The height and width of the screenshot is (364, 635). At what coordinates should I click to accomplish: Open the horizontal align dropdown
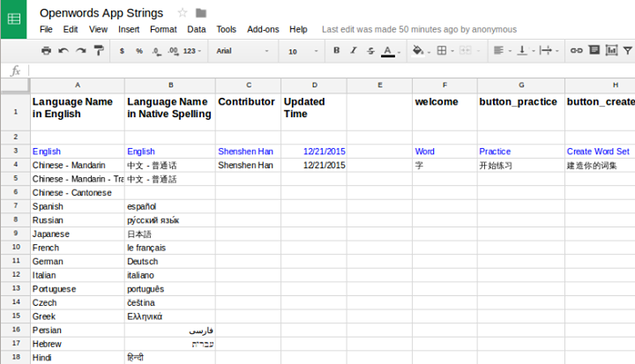tap(503, 50)
